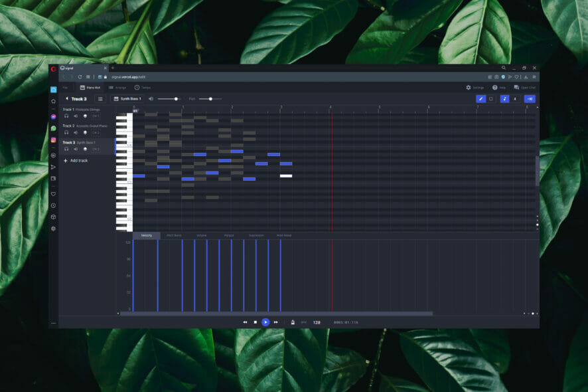The height and width of the screenshot is (392, 588).
Task: Mute Track 3 with speaker icon
Action: [x=76, y=149]
